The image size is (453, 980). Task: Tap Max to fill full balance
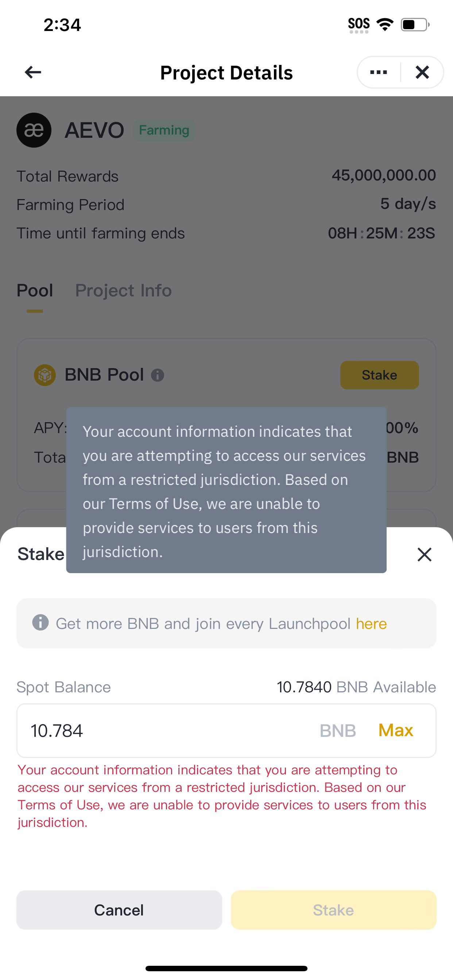(395, 730)
